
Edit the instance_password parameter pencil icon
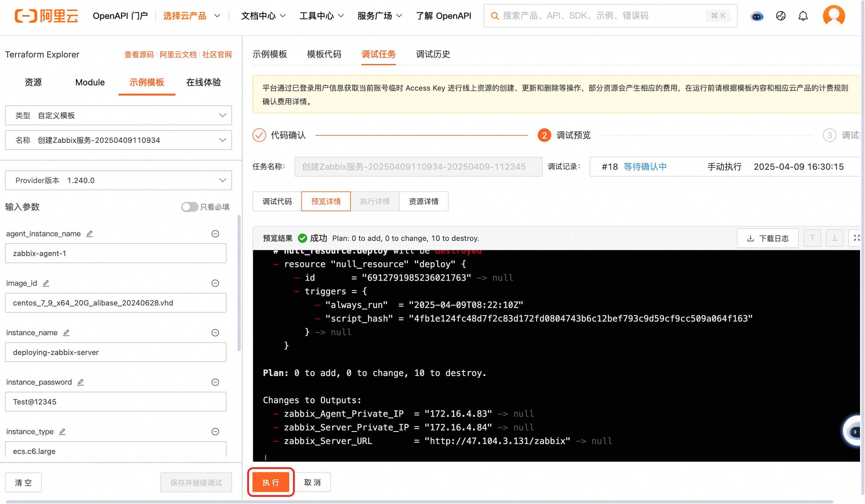(x=80, y=382)
